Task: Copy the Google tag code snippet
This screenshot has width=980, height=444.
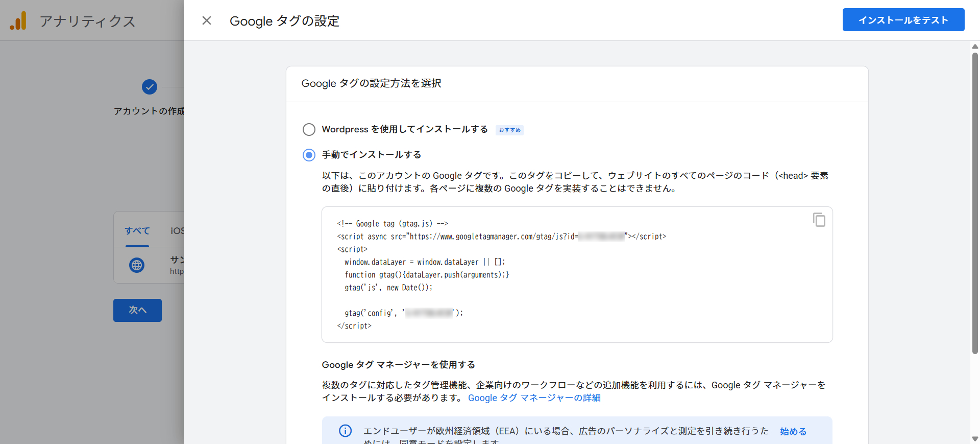Action: click(x=819, y=220)
